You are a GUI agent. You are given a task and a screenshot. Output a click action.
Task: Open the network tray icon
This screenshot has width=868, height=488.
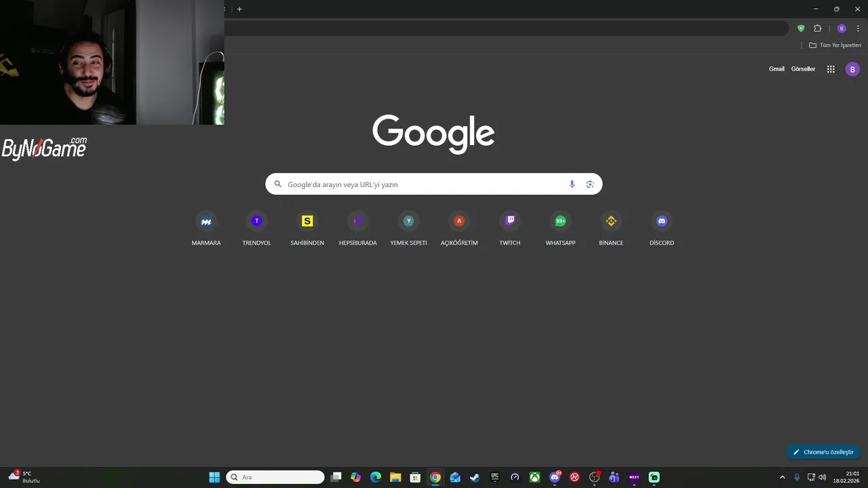tap(811, 477)
